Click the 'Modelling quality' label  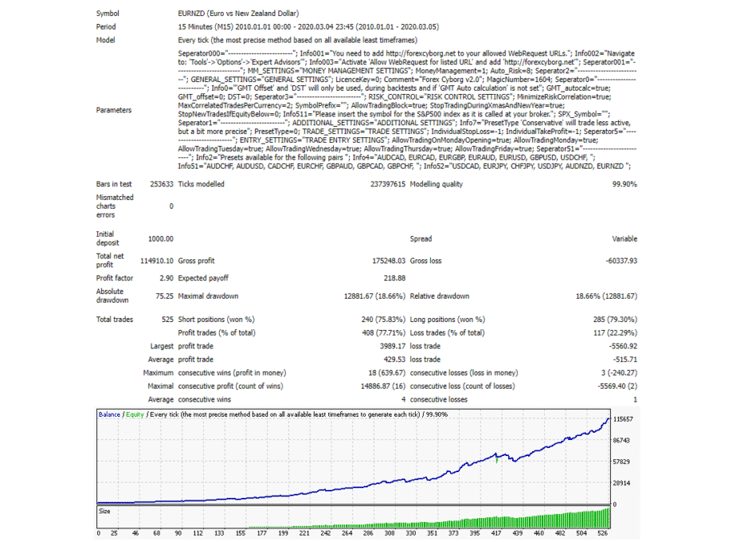[437, 184]
